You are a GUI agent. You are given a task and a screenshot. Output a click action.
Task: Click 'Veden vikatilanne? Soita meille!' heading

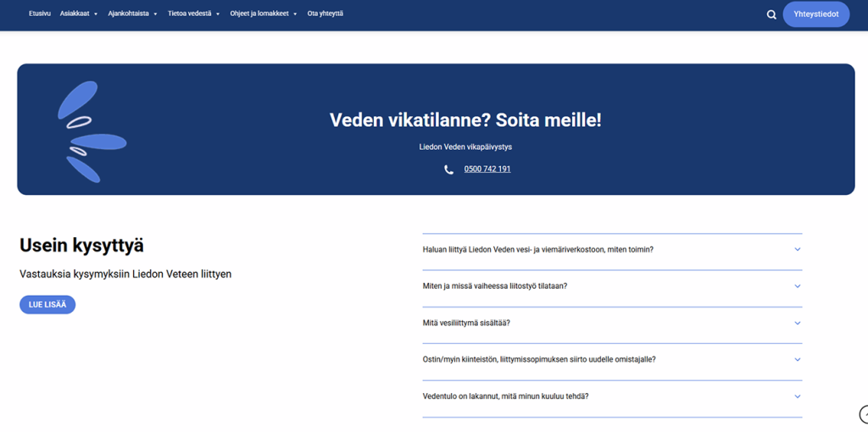[x=465, y=120]
